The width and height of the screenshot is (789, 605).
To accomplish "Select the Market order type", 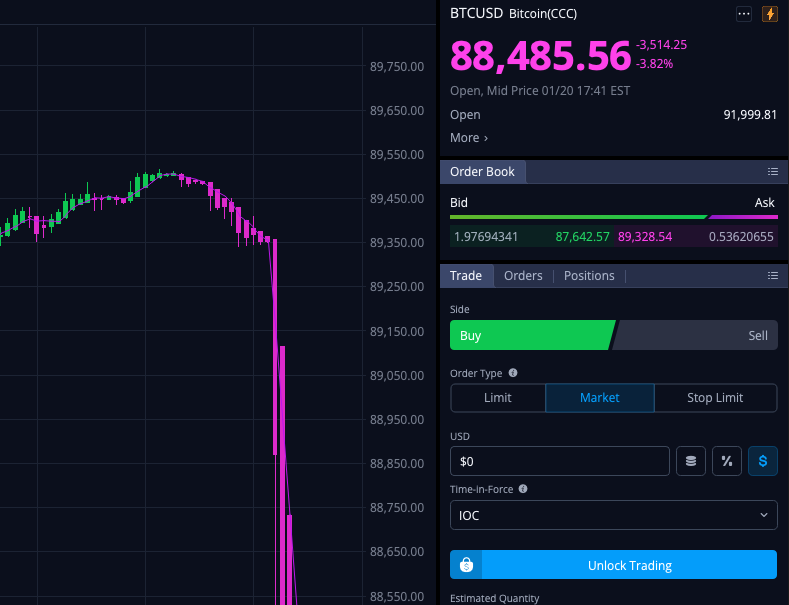I will pos(600,398).
